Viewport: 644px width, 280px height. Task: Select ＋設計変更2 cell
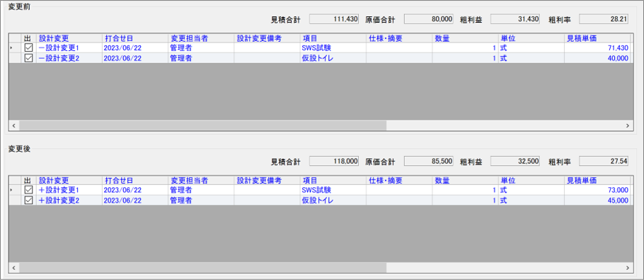click(69, 201)
